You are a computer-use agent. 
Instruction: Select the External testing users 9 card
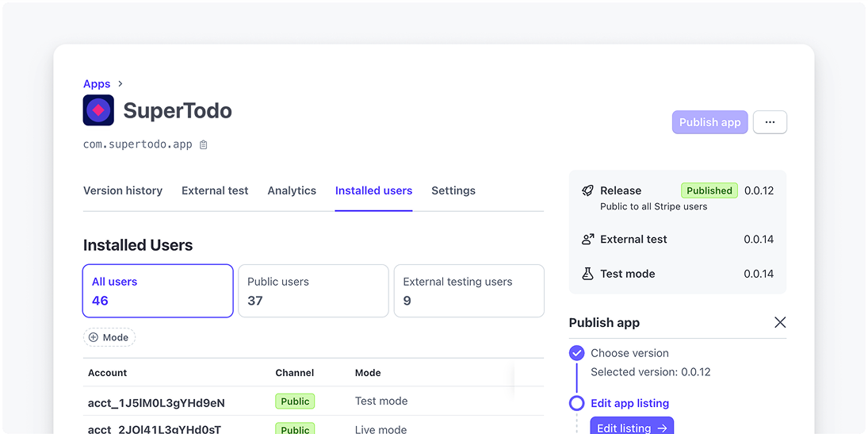pyautogui.click(x=468, y=291)
